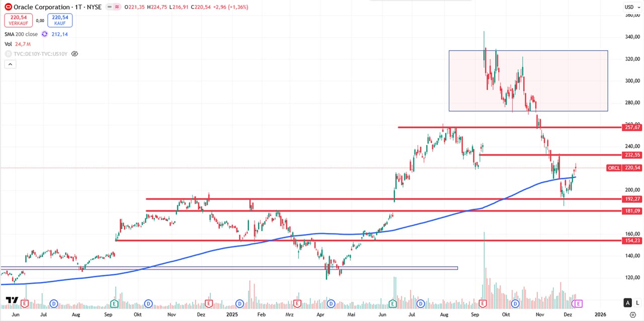Click the Oracle logo beside symbol name

coord(9,7)
